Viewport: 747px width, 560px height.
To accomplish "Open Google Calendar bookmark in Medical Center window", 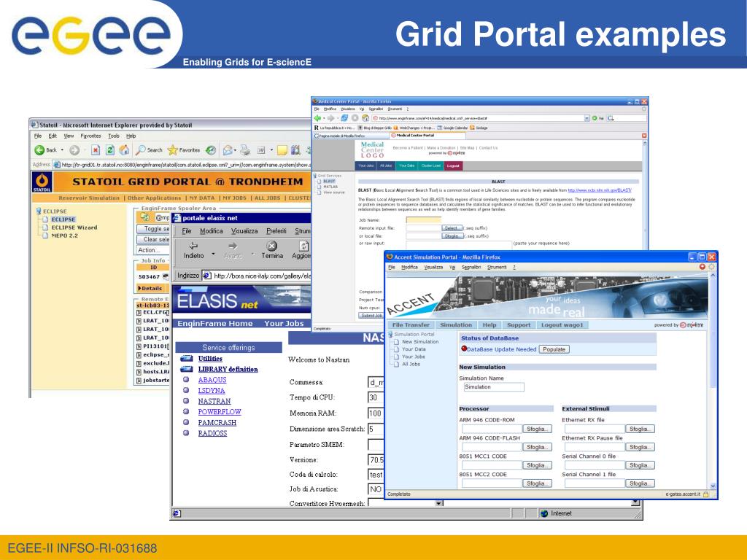I will coord(452,128).
